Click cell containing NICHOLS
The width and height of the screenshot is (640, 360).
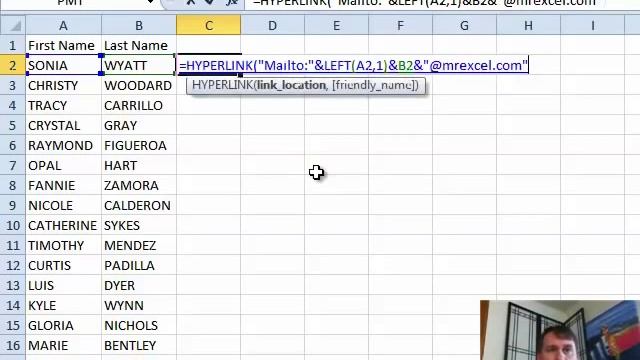(139, 325)
